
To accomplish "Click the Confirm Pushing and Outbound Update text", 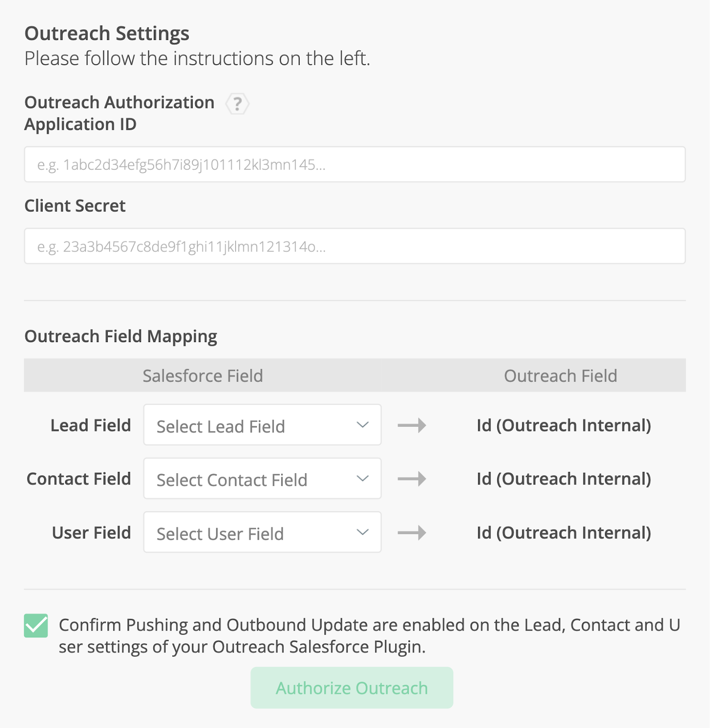I will [x=368, y=636].
